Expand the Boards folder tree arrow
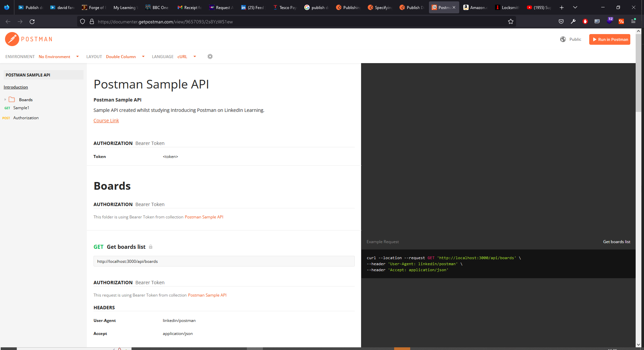644x350 pixels. point(5,100)
